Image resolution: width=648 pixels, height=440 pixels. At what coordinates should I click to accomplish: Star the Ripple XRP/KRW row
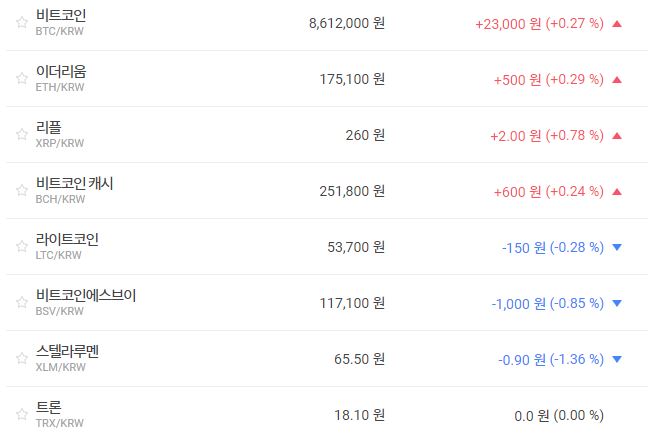21,134
